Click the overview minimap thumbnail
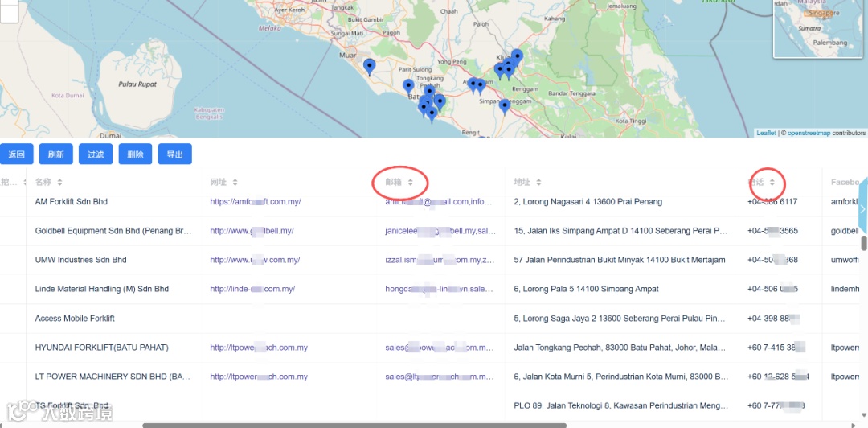This screenshot has width=868, height=428. [x=819, y=27]
